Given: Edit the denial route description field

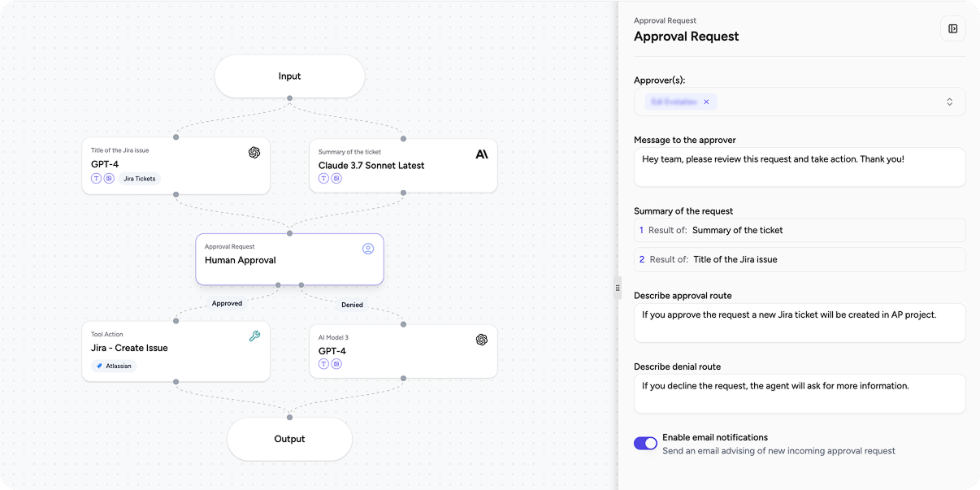Looking at the screenshot, I should [x=800, y=393].
